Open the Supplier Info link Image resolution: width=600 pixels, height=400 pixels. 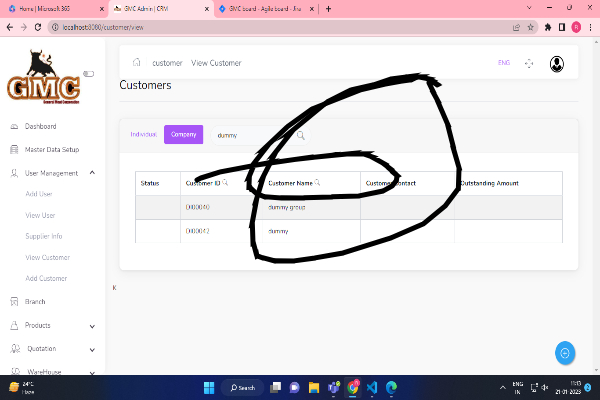click(44, 236)
